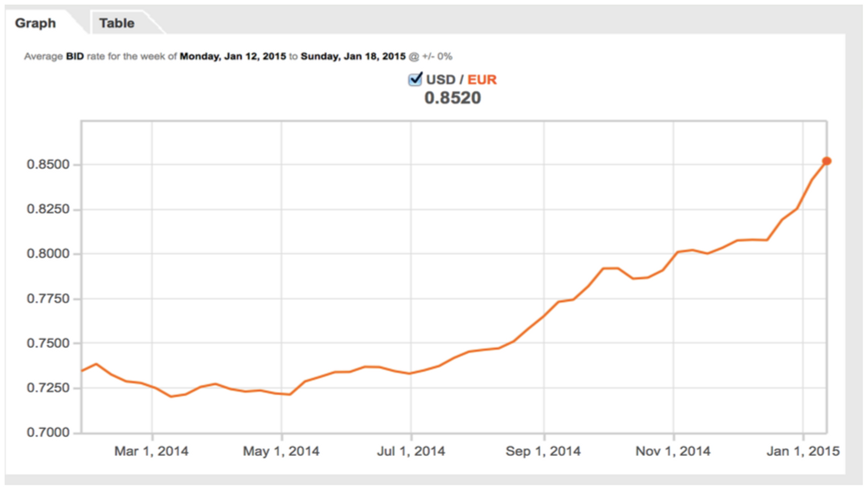Click the 0.7750 y-axis label
Screen dimensions: 868x490
48,298
